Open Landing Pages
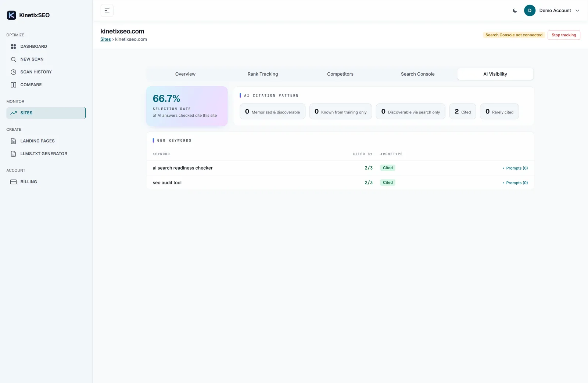The image size is (588, 383). [x=46, y=141]
